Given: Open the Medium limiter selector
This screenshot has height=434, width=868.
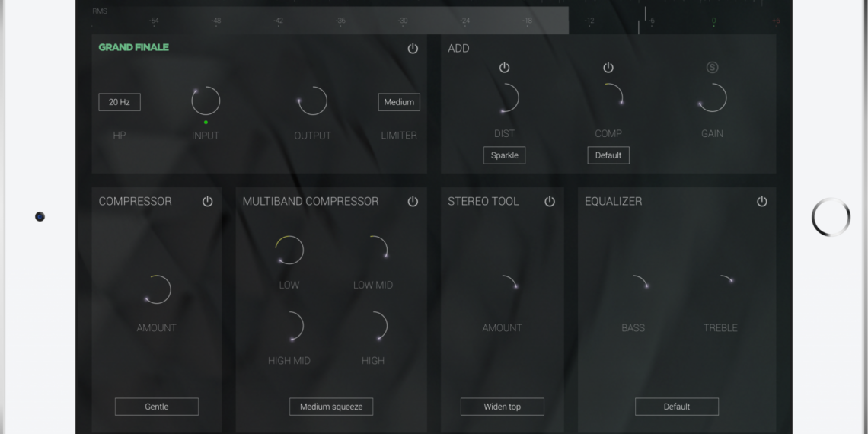Looking at the screenshot, I should coord(399,102).
